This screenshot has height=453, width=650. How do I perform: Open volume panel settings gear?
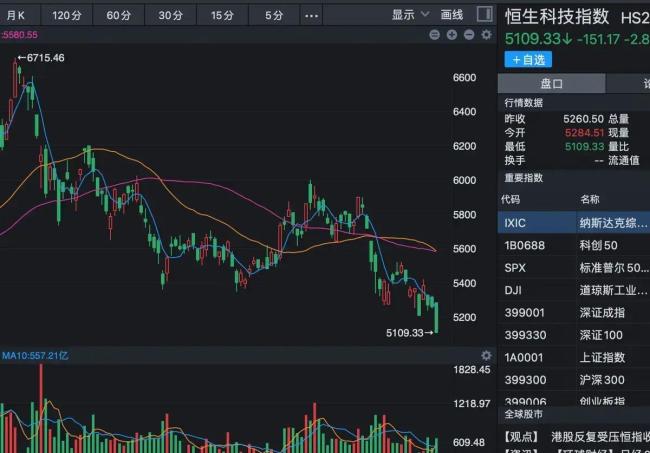[x=486, y=355]
